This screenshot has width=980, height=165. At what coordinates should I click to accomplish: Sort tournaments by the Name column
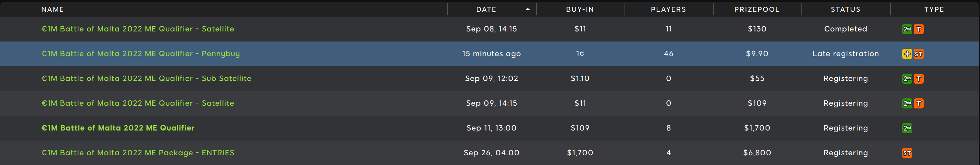pyautogui.click(x=53, y=9)
